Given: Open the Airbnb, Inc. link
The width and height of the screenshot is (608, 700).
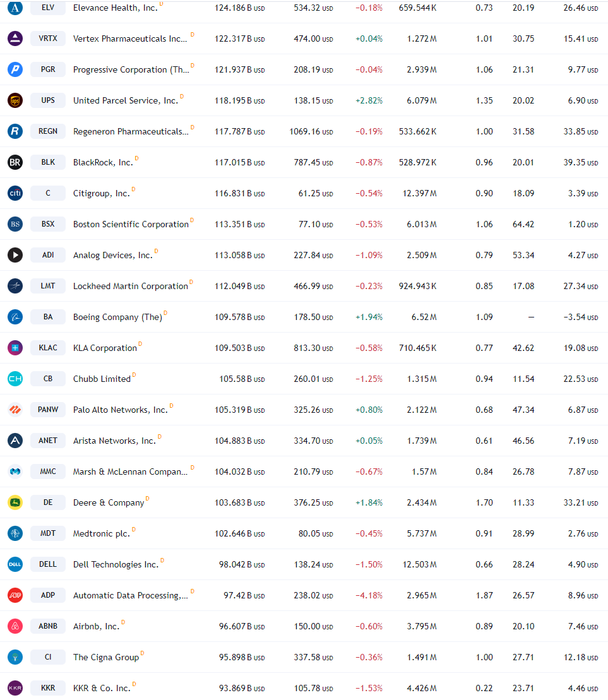Looking at the screenshot, I should (96, 626).
